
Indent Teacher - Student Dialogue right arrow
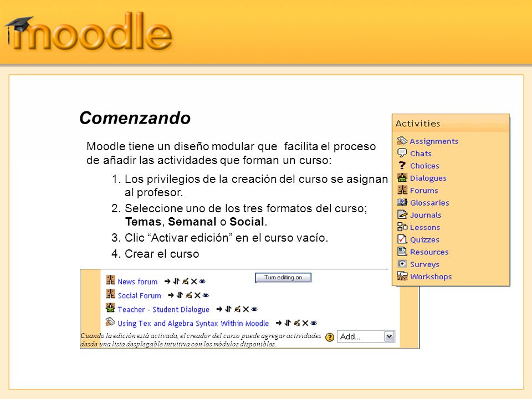click(x=219, y=309)
